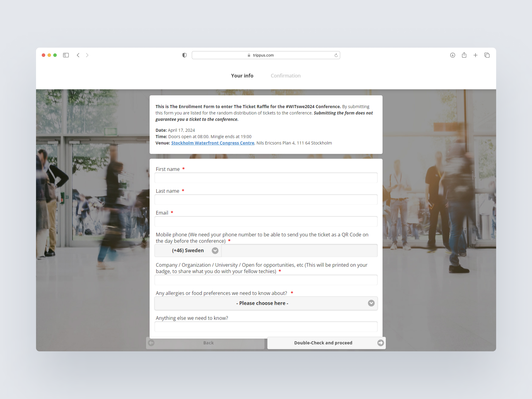Click Double-Check and proceed button

pyautogui.click(x=326, y=343)
